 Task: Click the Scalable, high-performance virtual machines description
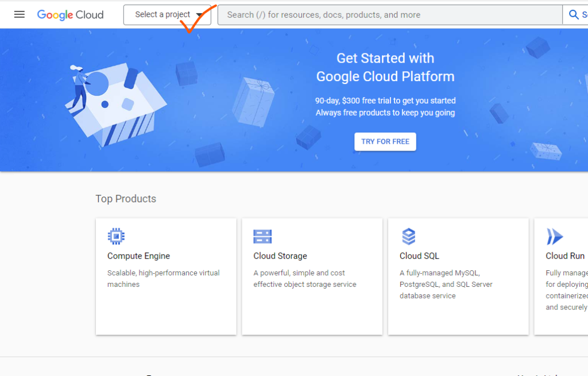tap(164, 279)
